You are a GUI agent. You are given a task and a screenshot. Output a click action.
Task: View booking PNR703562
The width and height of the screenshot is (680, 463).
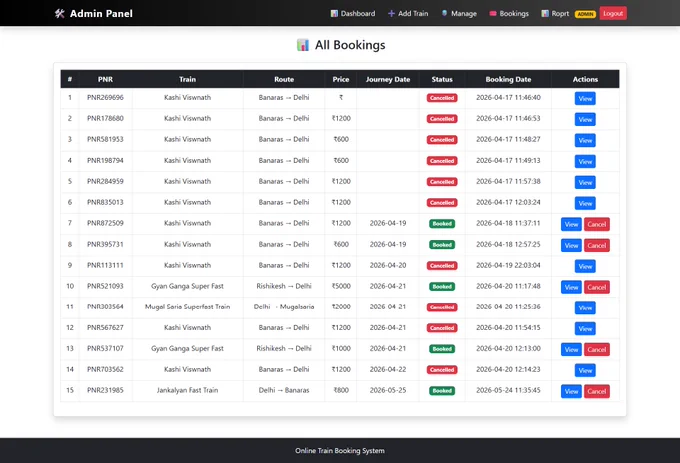coord(585,370)
